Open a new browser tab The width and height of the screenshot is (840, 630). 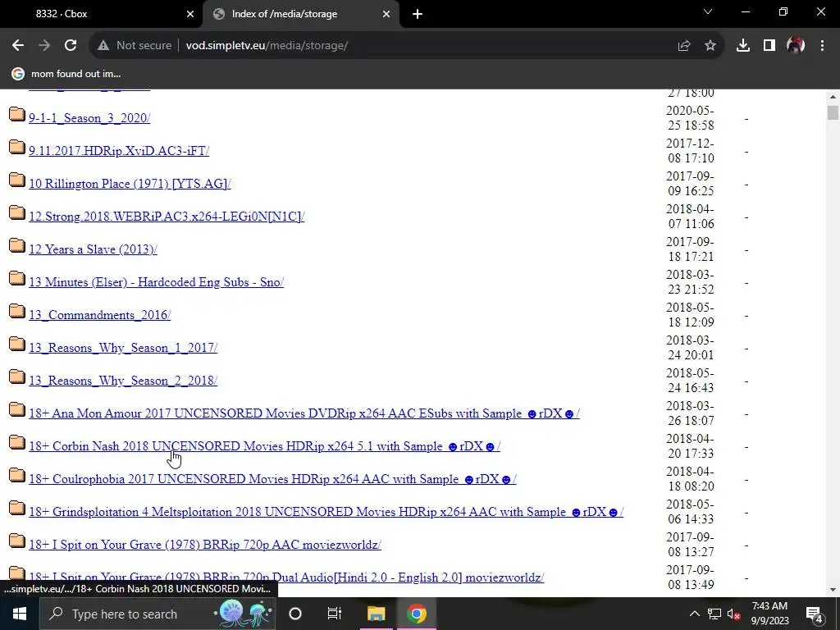(418, 14)
